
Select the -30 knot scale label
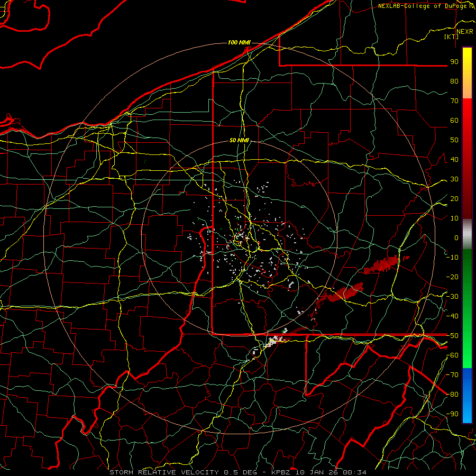[x=452, y=297]
